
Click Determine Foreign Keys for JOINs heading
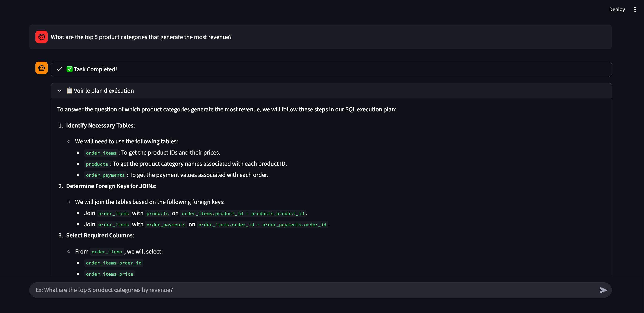pyautogui.click(x=111, y=186)
